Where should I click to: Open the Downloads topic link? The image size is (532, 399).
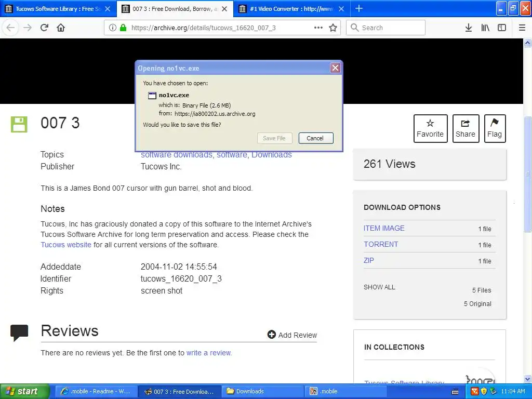pyautogui.click(x=271, y=155)
